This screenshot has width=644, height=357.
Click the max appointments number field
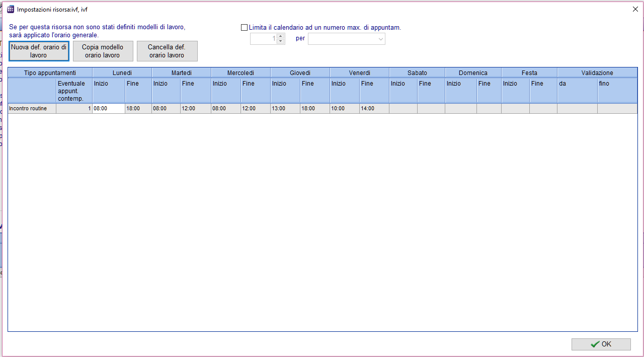(264, 39)
